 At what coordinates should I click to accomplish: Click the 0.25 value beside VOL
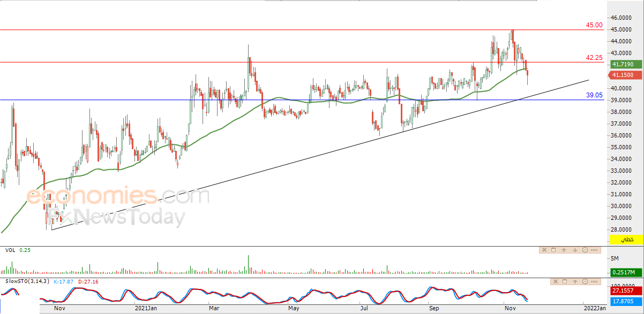25,250
